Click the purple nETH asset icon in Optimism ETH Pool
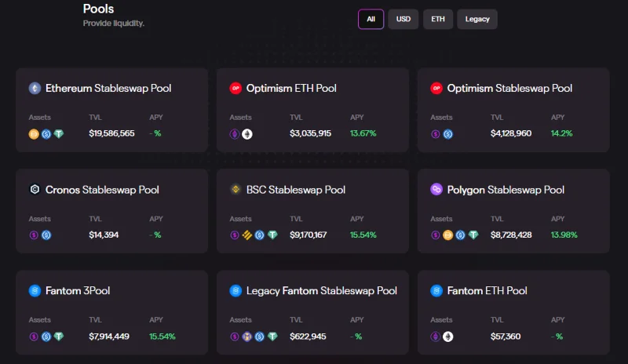This screenshot has height=364, width=628. pyautogui.click(x=234, y=134)
